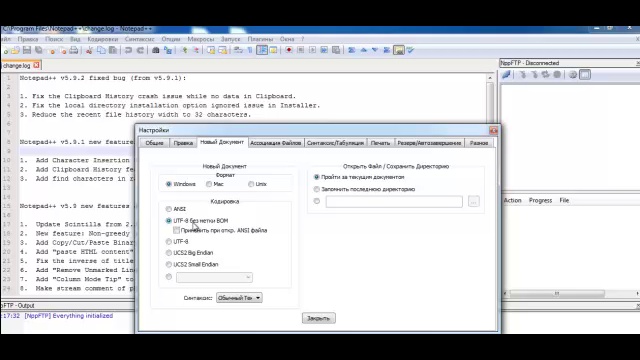Image resolution: width=640 pixels, height=360 pixels.
Task: Select the Windows format radio button
Action: 169,184
